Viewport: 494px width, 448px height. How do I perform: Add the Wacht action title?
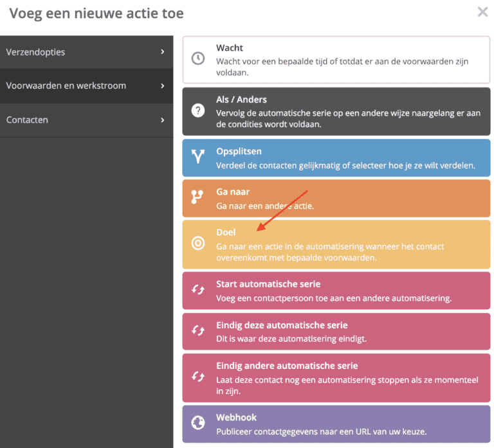(x=230, y=48)
